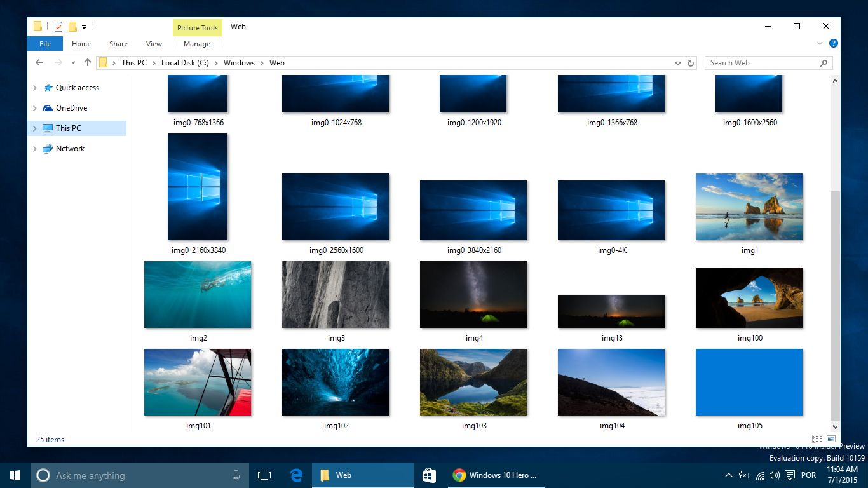Click the search magnifier icon
Screen dimensions: 868x488
(824, 63)
